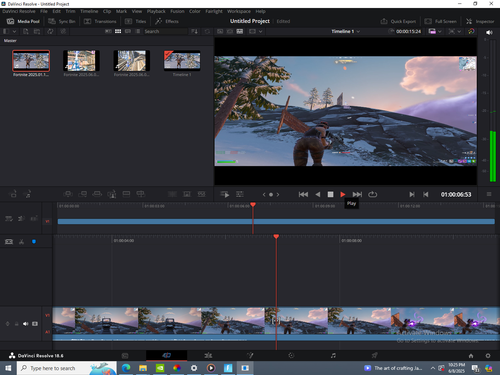This screenshot has height=375, width=500.
Task: Click the Source Overwrite icon
Action: click(141, 194)
